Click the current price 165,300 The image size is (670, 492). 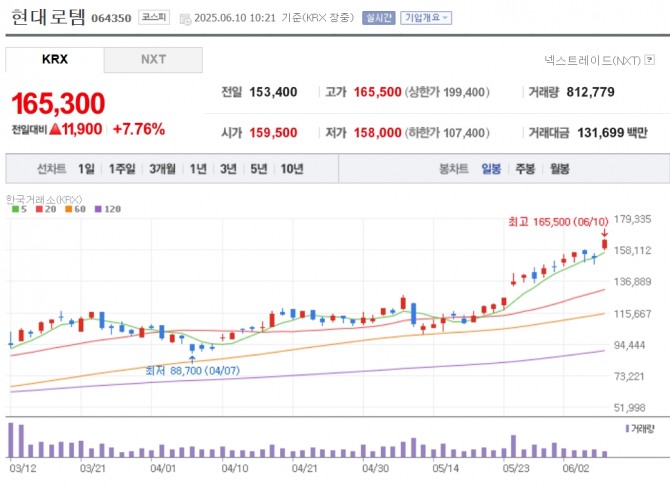58,103
